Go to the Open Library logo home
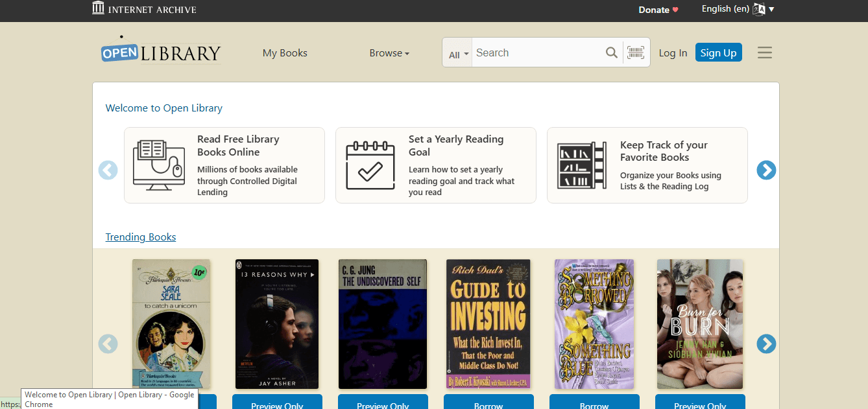The width and height of the screenshot is (868, 409). pos(161,50)
